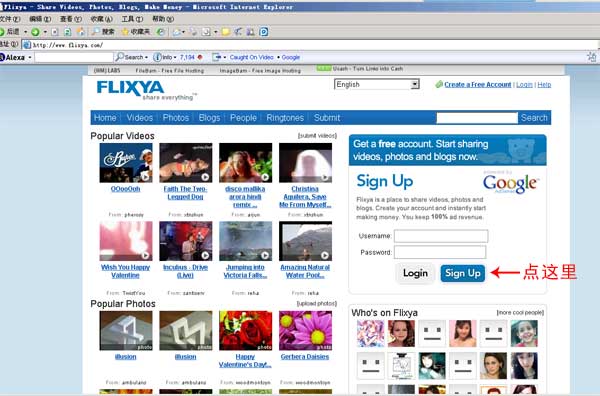This screenshot has width=600, height=396.
Task: Click the IE Forward arrow button
Action: pos(35,32)
